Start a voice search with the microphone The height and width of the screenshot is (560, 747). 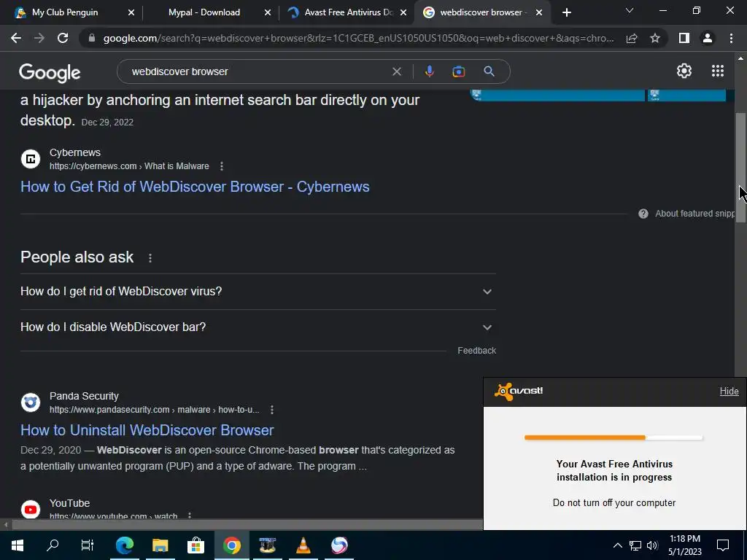tap(429, 71)
